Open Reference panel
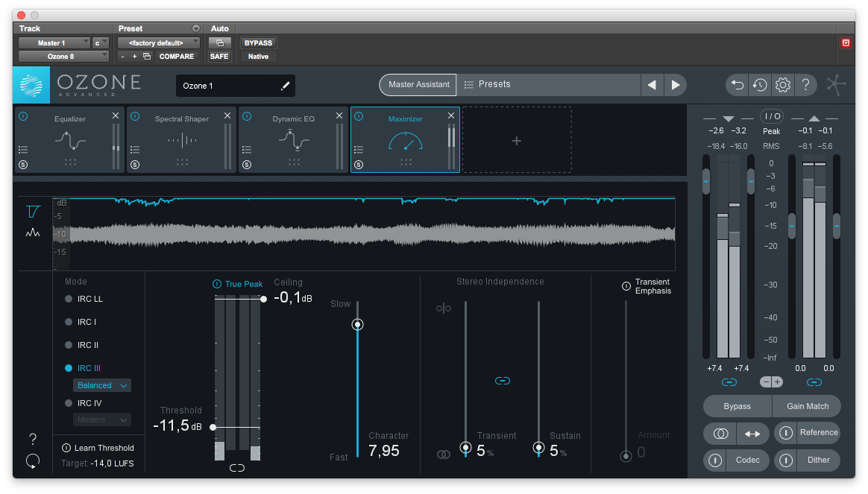The height and width of the screenshot is (494, 868). point(818,433)
